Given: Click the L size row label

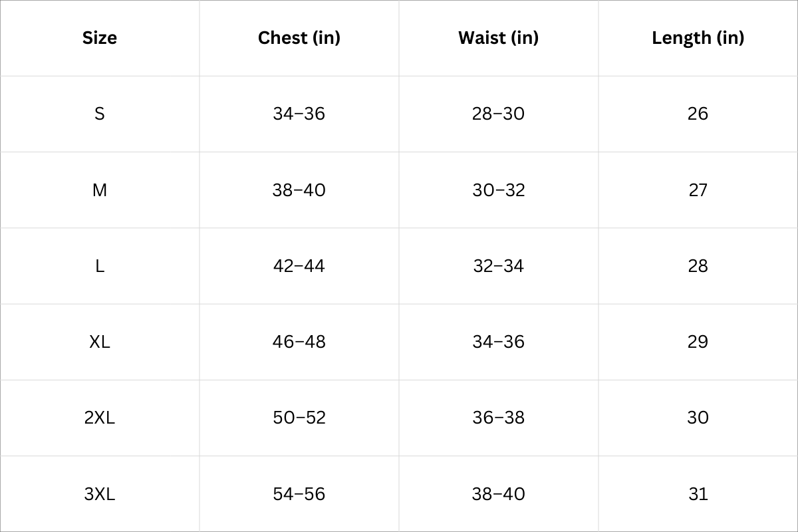Looking at the screenshot, I should coord(100,266).
